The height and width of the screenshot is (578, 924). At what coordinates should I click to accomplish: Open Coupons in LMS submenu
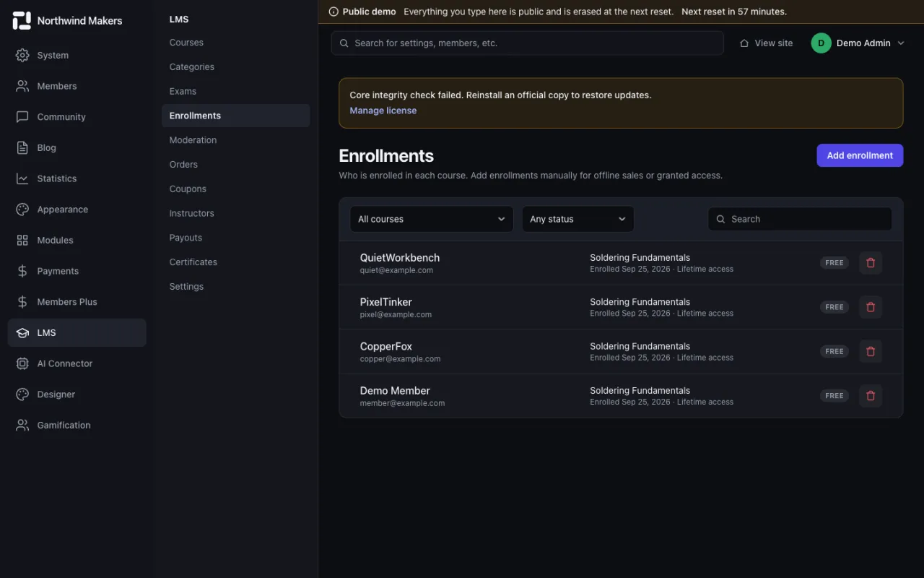point(188,189)
